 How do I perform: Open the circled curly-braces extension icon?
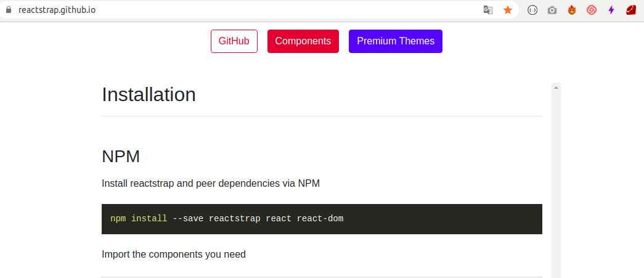point(532,10)
